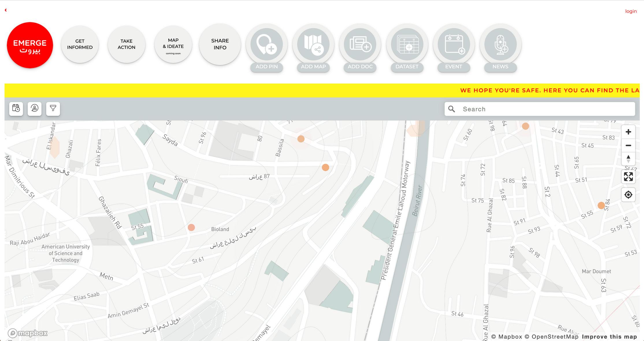The width and height of the screenshot is (644, 341).
Task: Click the login link
Action: (x=631, y=11)
